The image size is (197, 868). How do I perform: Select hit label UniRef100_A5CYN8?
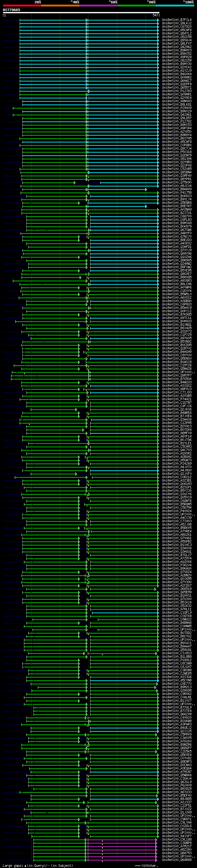pyautogui.click(x=176, y=681)
